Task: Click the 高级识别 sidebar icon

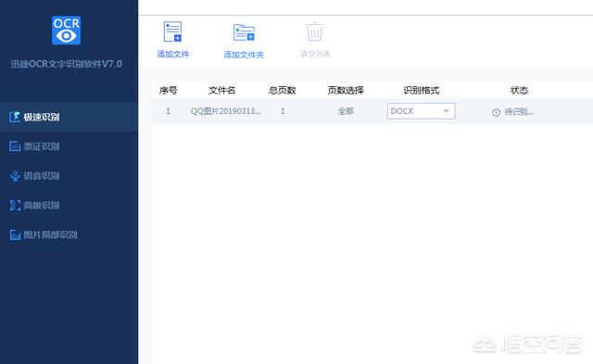Action: pos(15,206)
